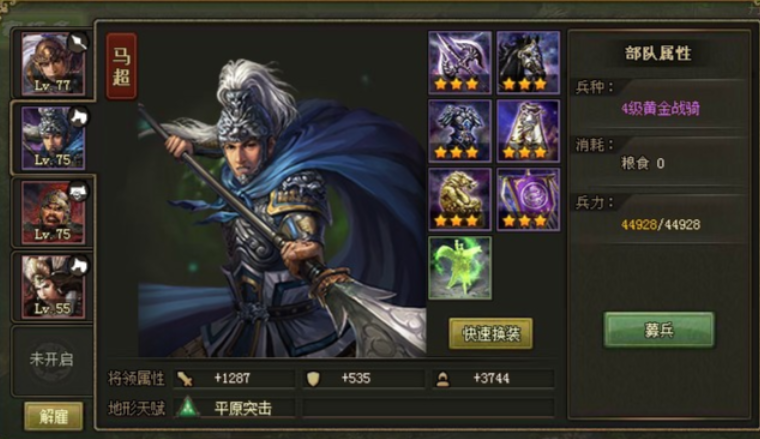Select the Lv.77 general portrait
The height and width of the screenshot is (439, 760).
coord(53,63)
